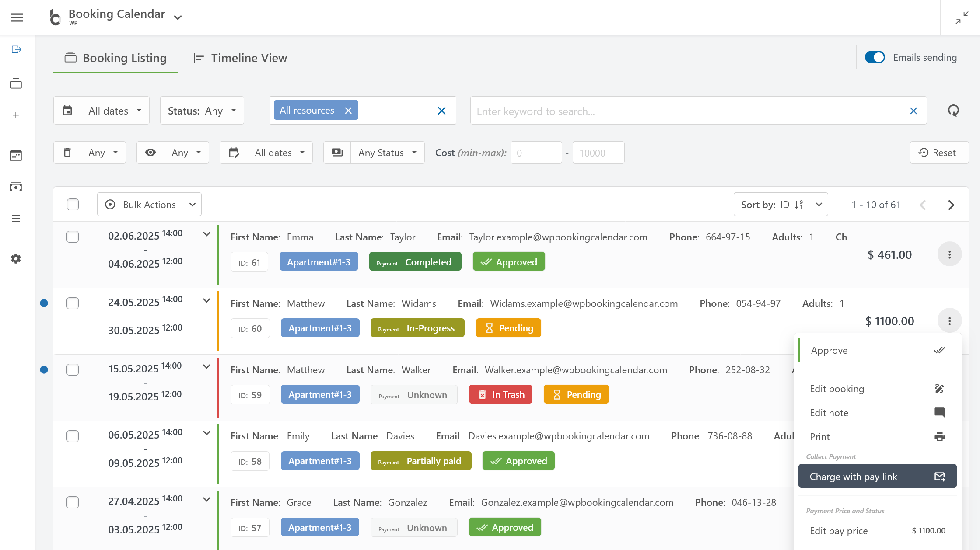
Task: Click the plus add booking sidebar icon
Action: pyautogui.click(x=16, y=115)
